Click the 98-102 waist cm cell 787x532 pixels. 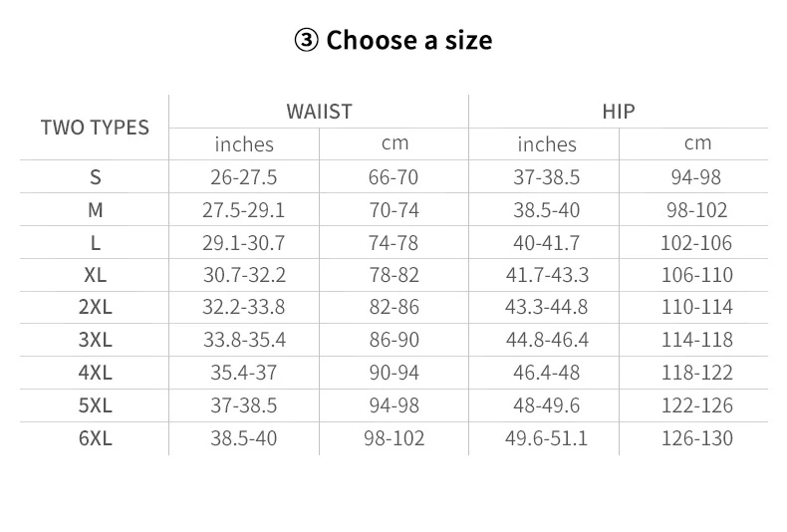click(394, 438)
